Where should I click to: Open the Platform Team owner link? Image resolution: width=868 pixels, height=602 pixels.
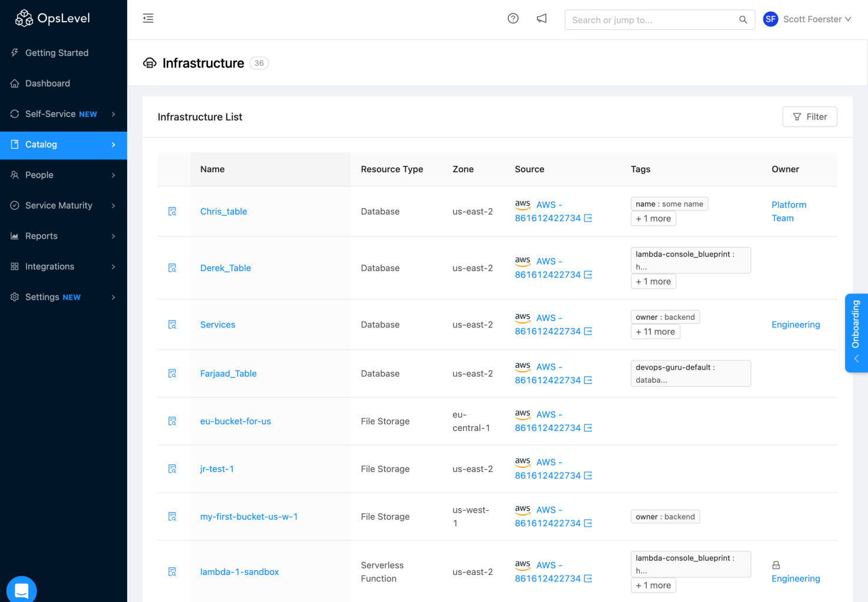[789, 212]
